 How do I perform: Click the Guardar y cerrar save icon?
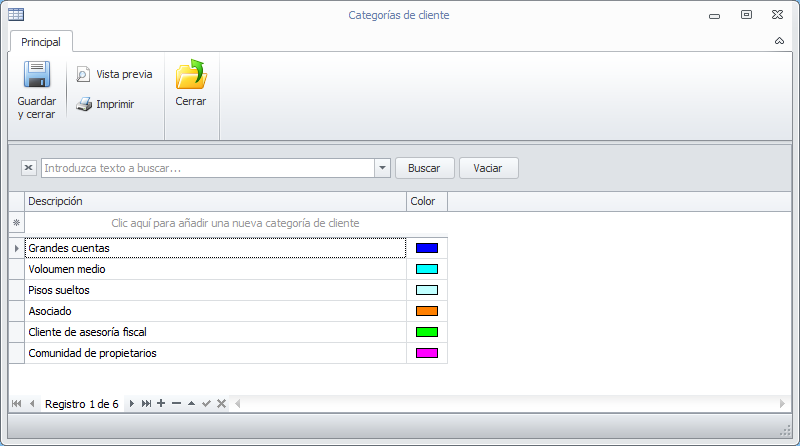coord(37,75)
